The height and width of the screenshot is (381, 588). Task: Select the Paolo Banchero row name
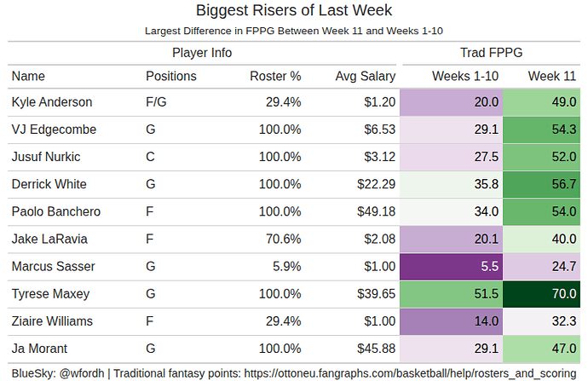pyautogui.click(x=56, y=211)
